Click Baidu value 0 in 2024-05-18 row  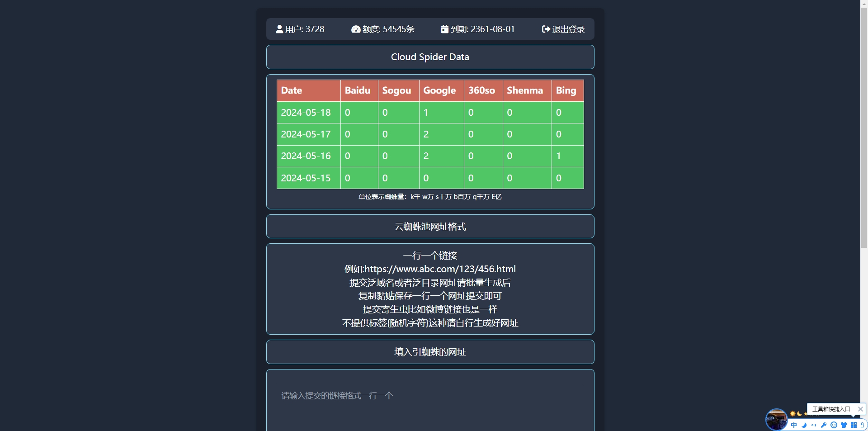click(359, 113)
